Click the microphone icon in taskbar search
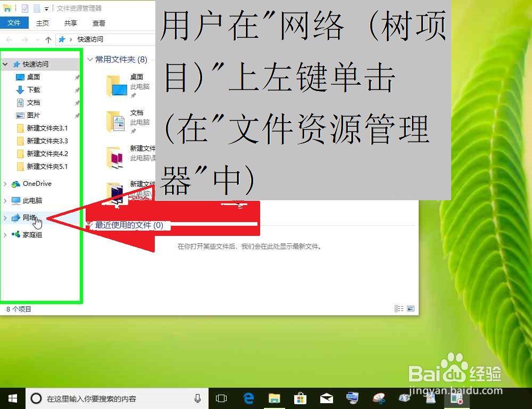The width and height of the screenshot is (532, 409). [x=197, y=398]
